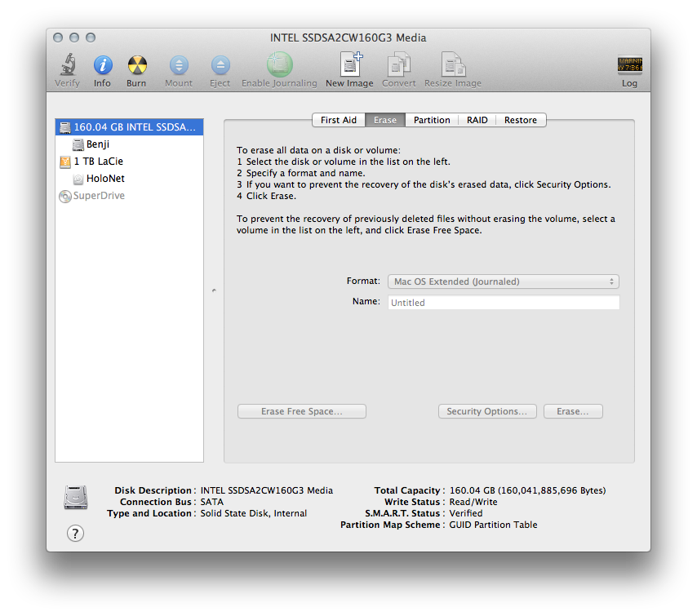Create a New Image from toolbar
The width and height of the screenshot is (697, 616).
click(350, 64)
